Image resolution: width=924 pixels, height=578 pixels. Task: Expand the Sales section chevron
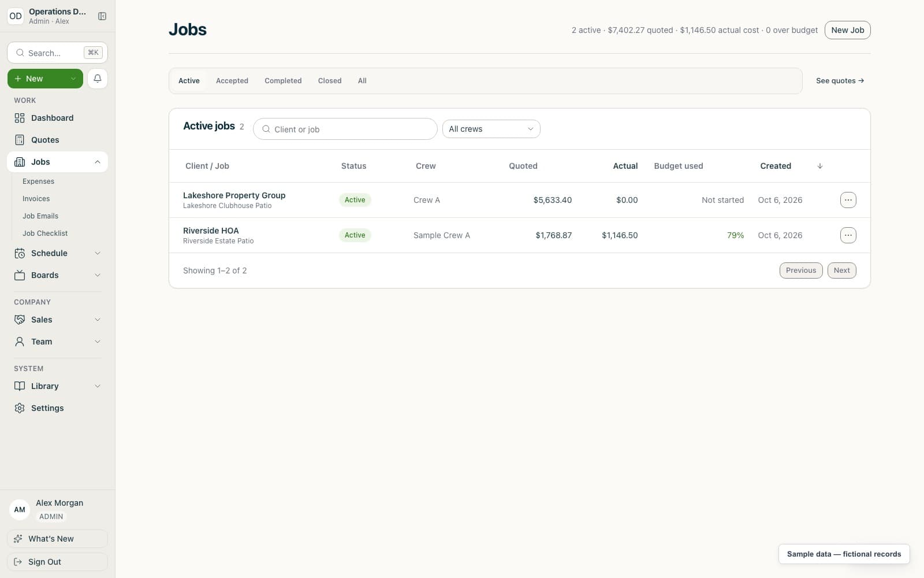click(98, 320)
